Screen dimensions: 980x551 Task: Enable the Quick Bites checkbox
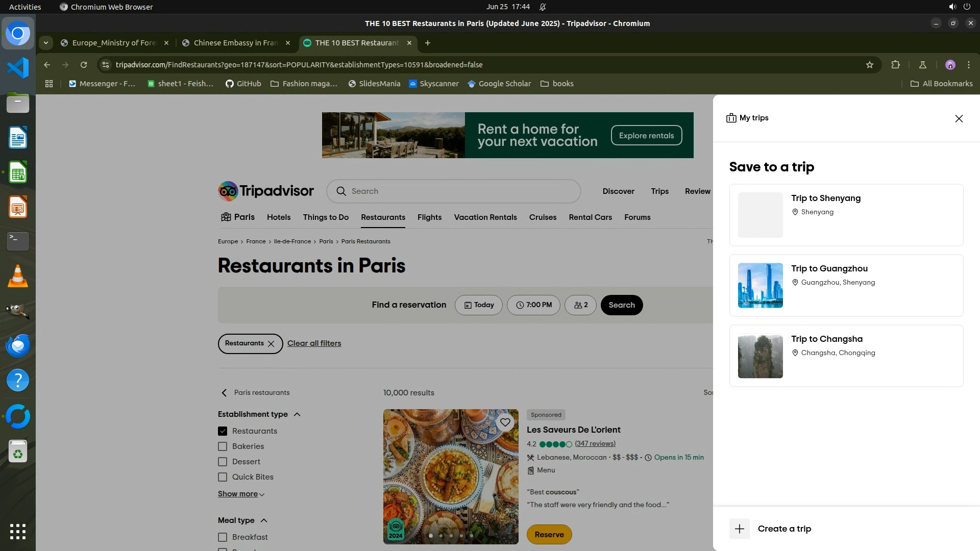coord(223,477)
